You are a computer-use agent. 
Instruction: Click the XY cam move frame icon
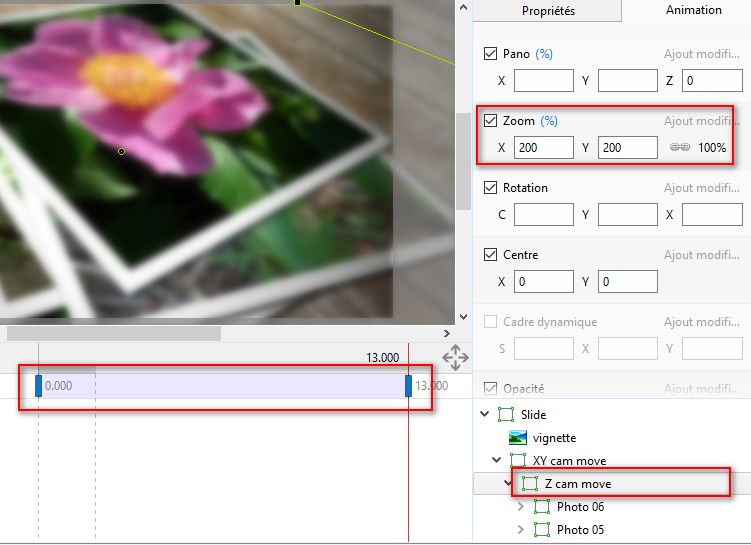(x=517, y=461)
